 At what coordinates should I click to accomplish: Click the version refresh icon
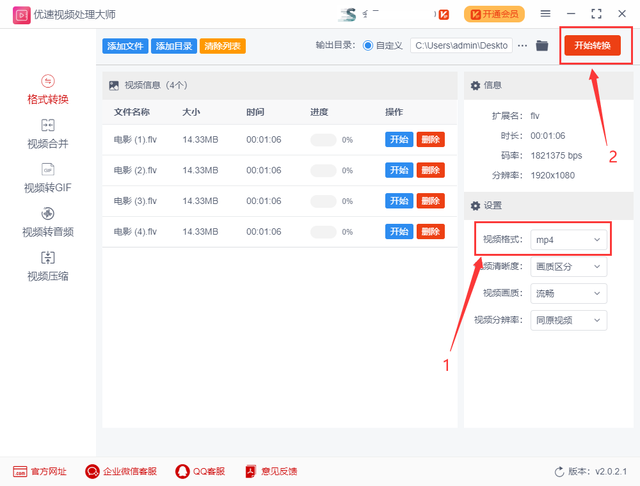(559, 472)
